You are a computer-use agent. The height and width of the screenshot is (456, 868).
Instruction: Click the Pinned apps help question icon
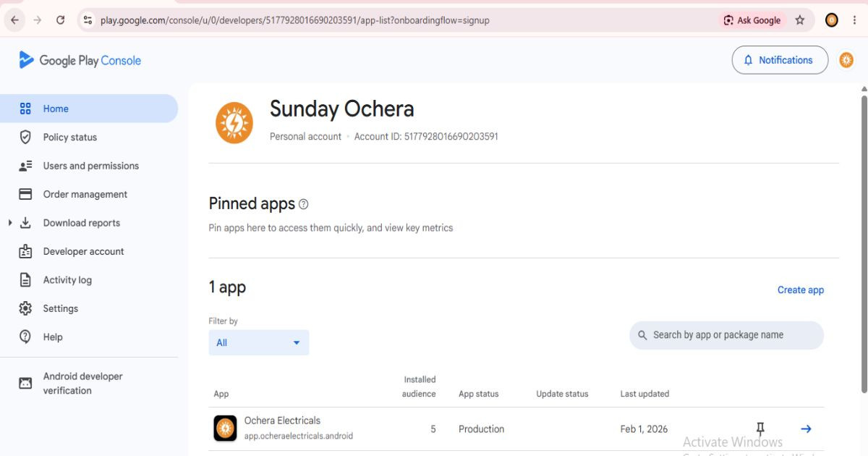(x=304, y=204)
